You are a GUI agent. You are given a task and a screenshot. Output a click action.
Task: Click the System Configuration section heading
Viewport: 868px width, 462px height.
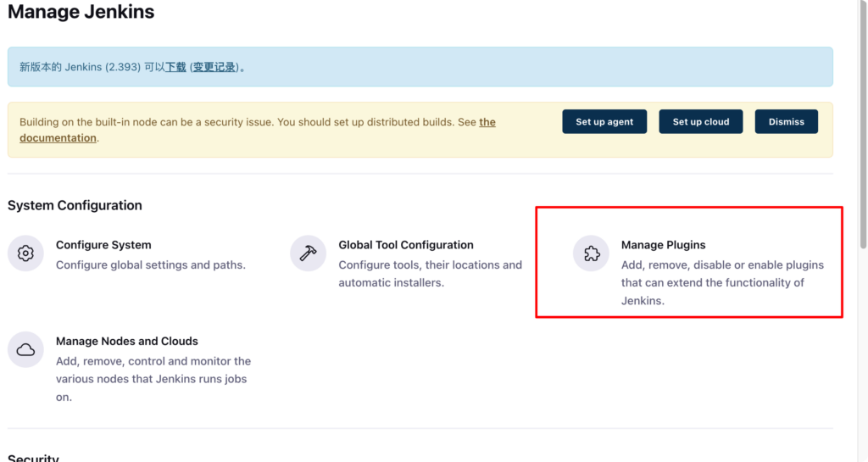(75, 205)
